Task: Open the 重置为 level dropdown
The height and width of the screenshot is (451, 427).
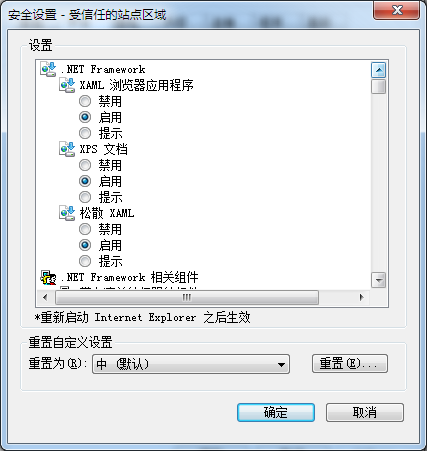Action: tap(191, 364)
